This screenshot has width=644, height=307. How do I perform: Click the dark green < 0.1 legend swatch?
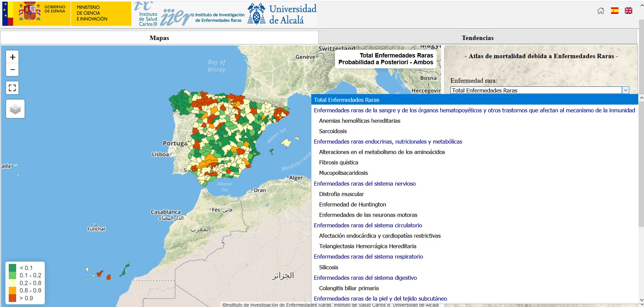[x=12, y=268]
